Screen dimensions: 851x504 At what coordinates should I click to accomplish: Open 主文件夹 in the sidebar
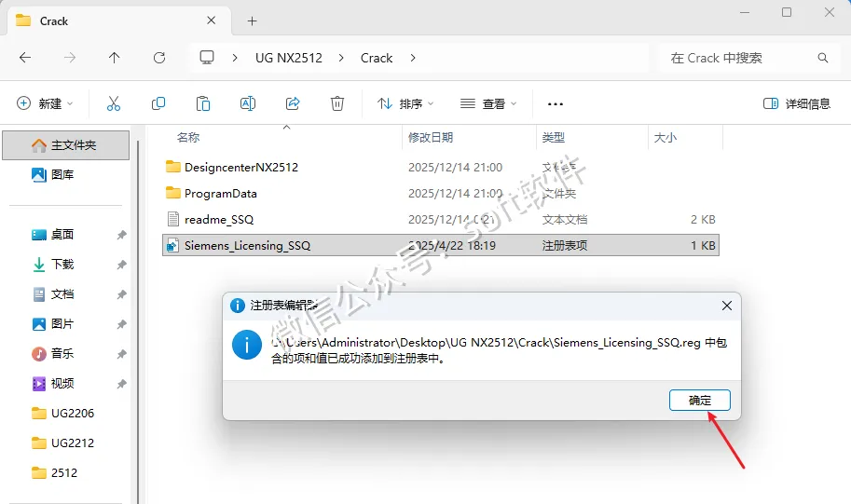[65, 144]
